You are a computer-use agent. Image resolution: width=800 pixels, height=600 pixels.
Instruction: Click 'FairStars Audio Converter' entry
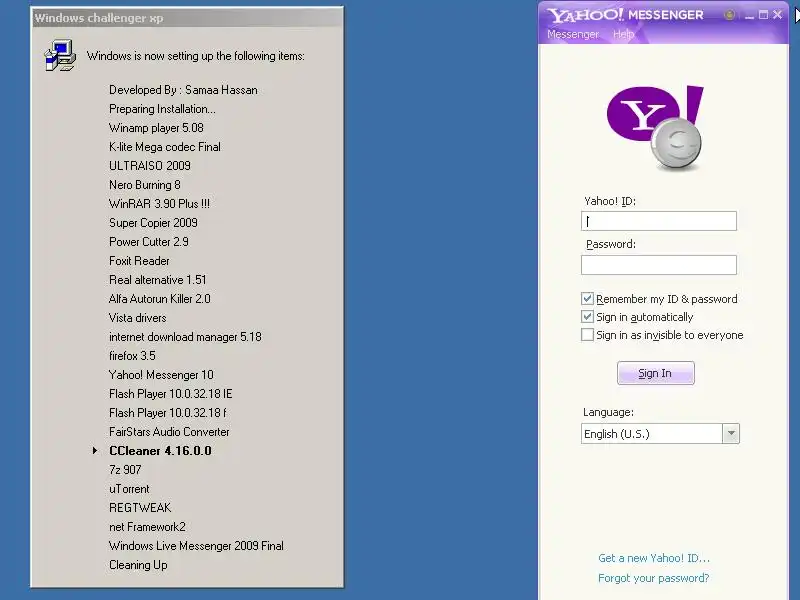pyautogui.click(x=169, y=432)
